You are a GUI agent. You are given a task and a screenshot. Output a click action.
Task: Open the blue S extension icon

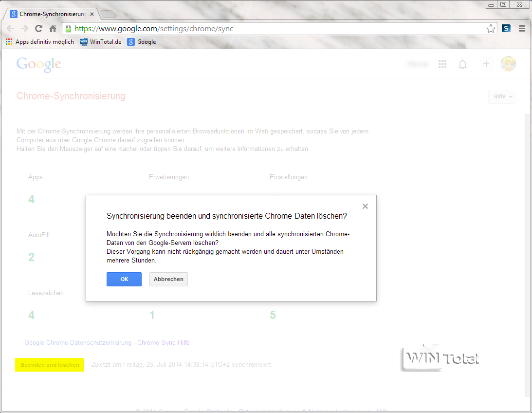(x=506, y=29)
